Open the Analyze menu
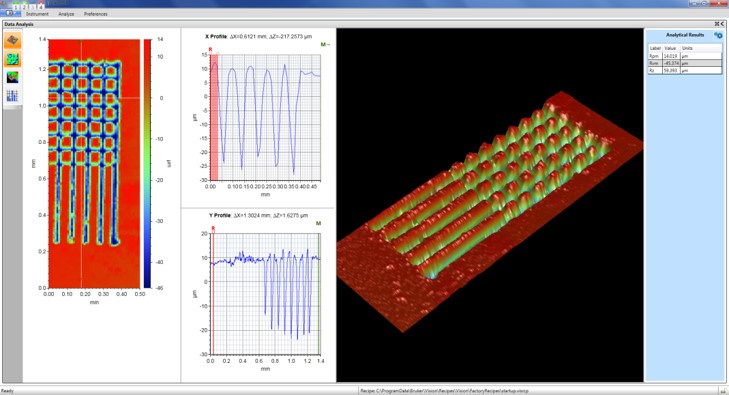This screenshot has height=395, width=729. [66, 14]
